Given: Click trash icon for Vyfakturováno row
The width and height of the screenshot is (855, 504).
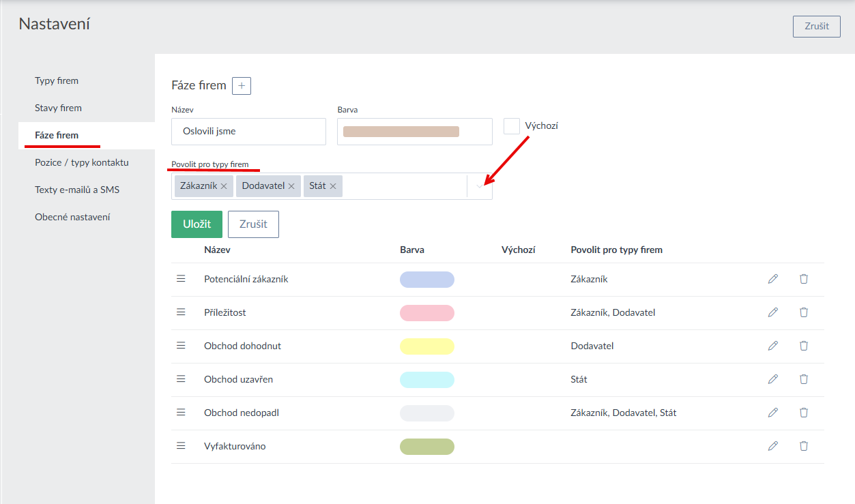Looking at the screenshot, I should point(803,446).
